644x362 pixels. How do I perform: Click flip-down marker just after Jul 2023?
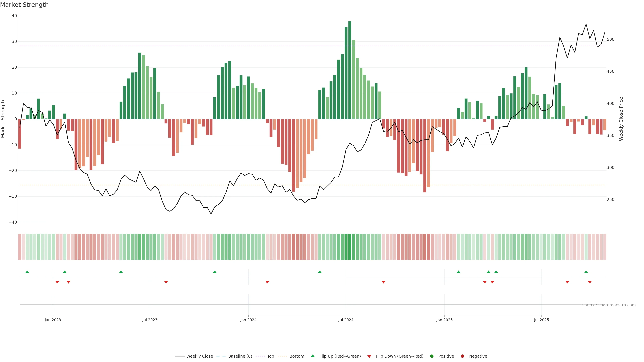pyautogui.click(x=166, y=282)
